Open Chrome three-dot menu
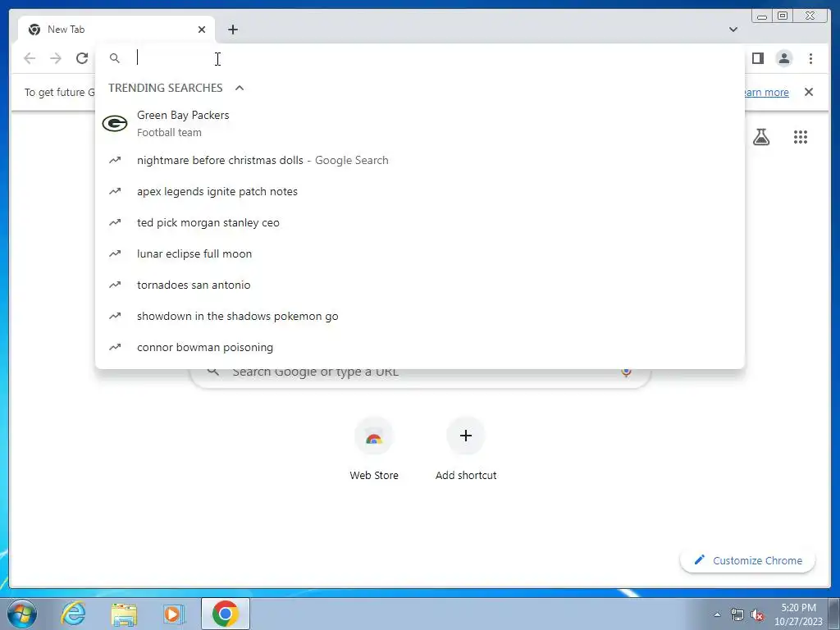 pyautogui.click(x=810, y=58)
